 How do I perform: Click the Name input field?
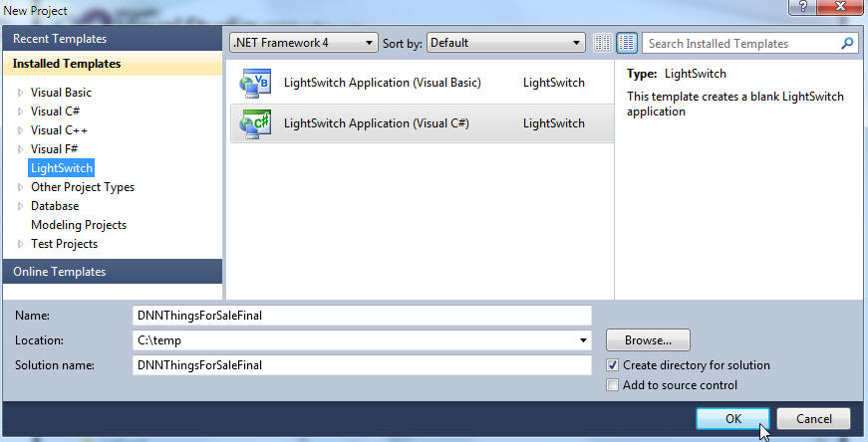362,316
